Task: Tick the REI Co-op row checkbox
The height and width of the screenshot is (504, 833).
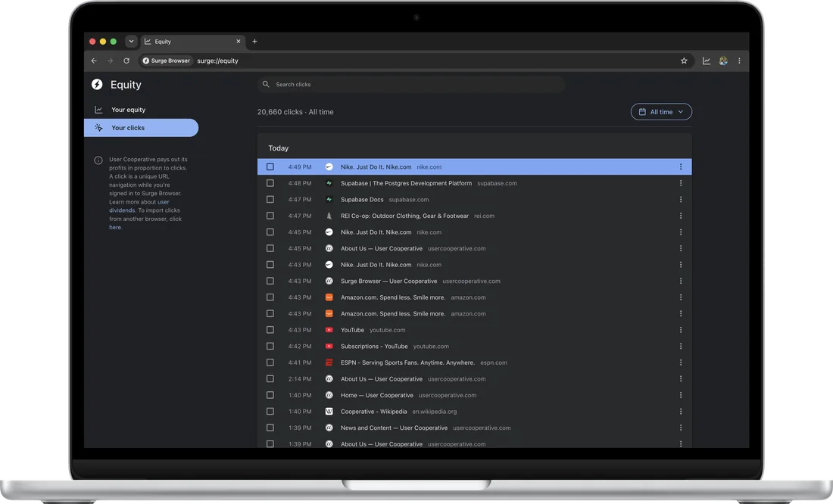Action: click(x=270, y=216)
